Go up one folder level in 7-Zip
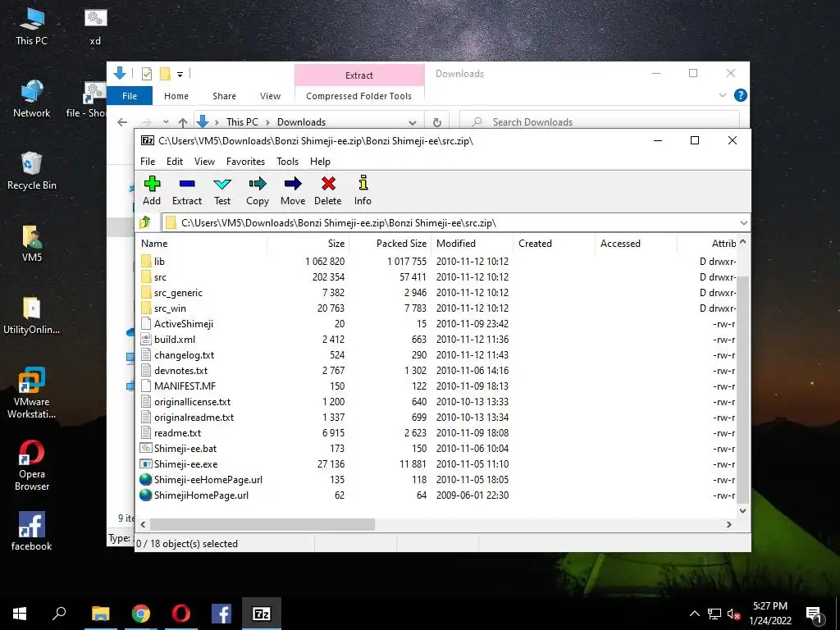Screen dimensions: 840x630 tap(145, 222)
